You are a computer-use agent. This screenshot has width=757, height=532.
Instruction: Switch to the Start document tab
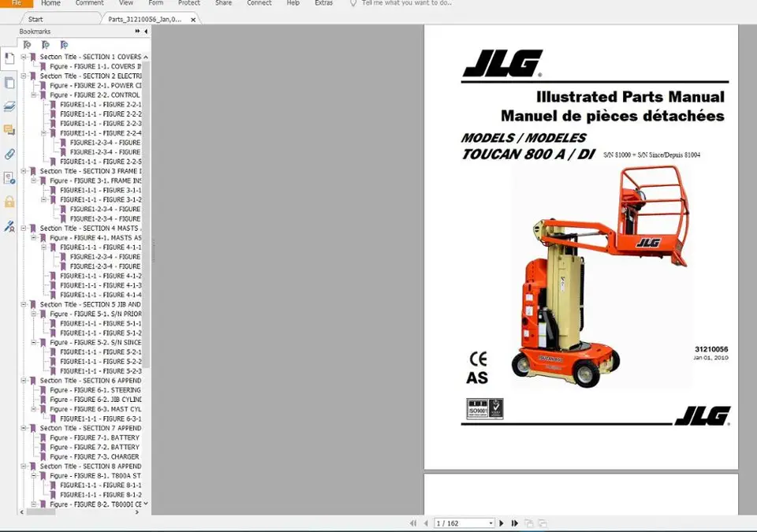pos(35,20)
